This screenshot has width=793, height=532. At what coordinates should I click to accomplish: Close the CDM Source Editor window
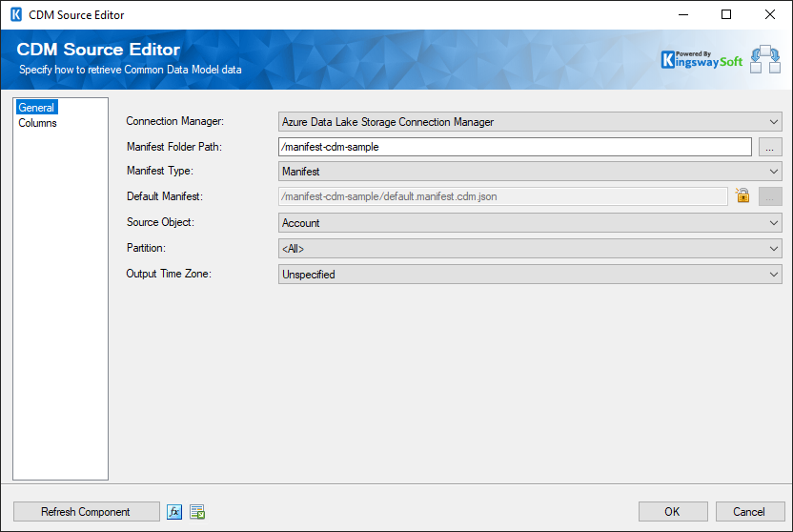770,14
